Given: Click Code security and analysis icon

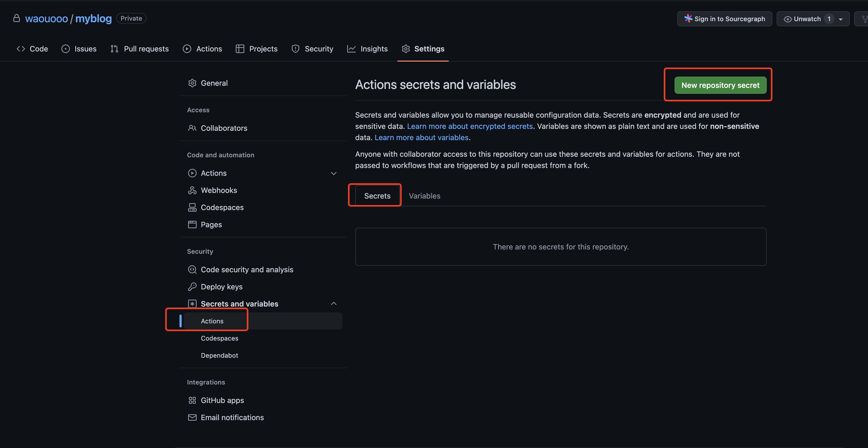Looking at the screenshot, I should [192, 270].
